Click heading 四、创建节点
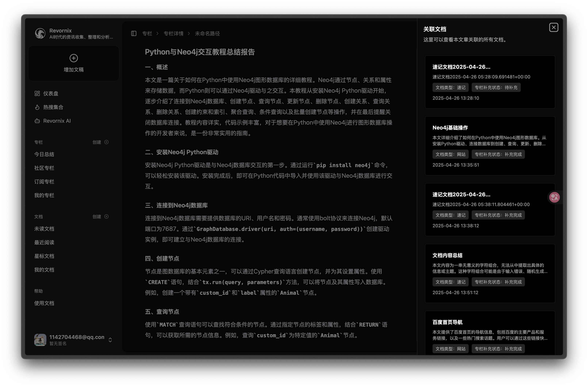 [162, 259]
